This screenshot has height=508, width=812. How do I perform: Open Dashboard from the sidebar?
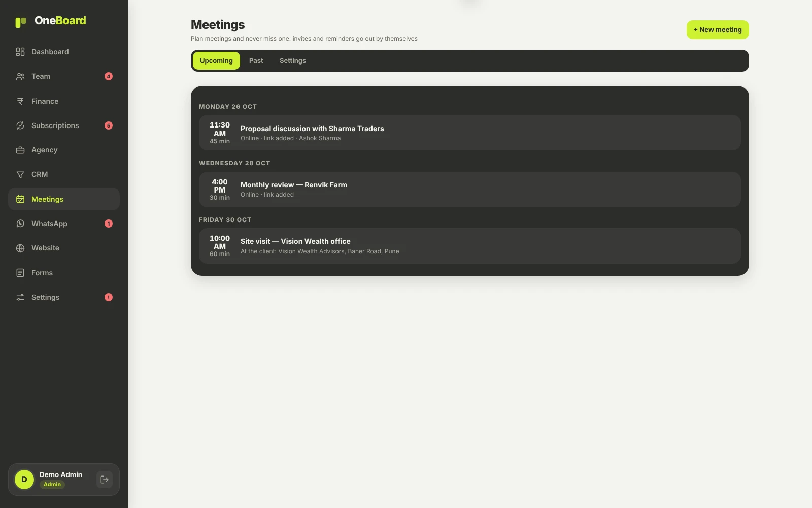64,52
